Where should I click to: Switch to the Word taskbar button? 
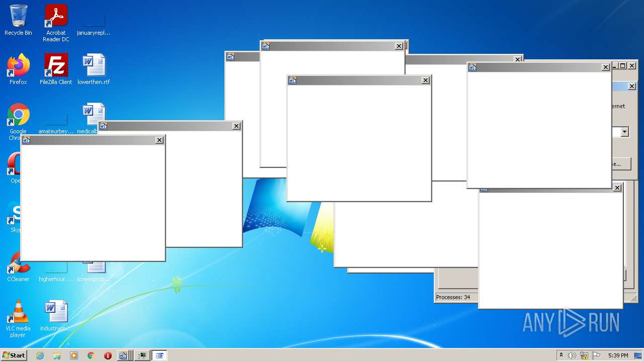tap(124, 355)
